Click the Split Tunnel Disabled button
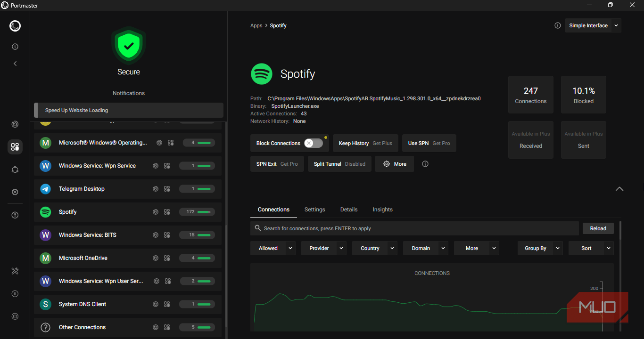The width and height of the screenshot is (644, 339). point(339,164)
